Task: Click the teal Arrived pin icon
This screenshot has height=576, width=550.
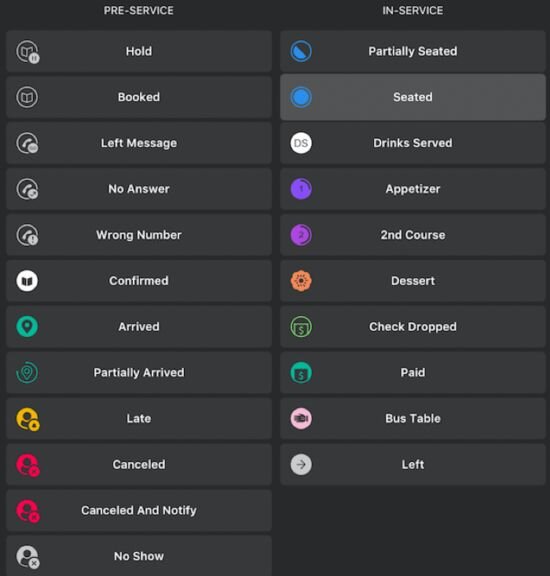Action: (27, 327)
